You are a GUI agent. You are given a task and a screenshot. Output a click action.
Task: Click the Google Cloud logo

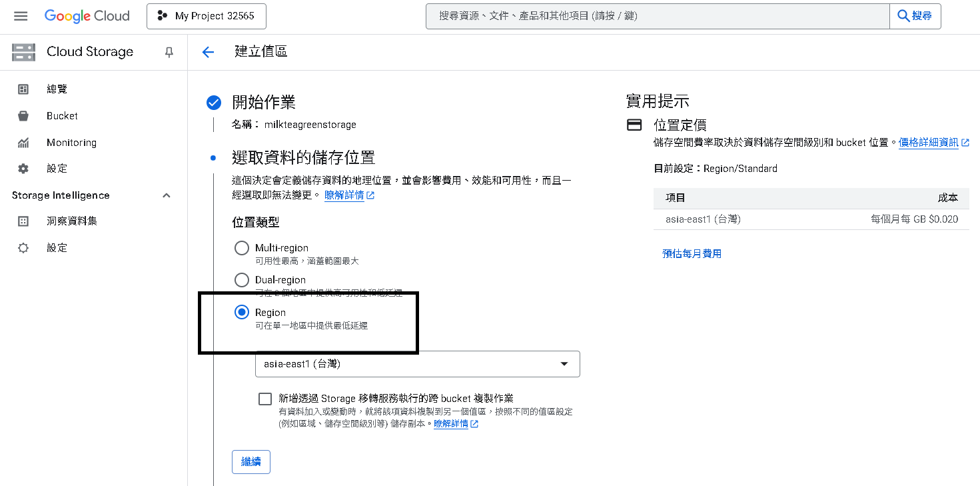tap(87, 16)
